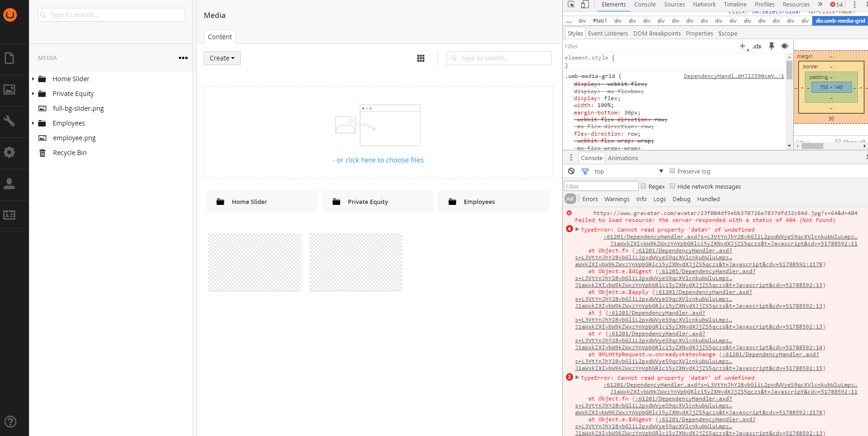Open the Media section icon in sidebar

click(x=10, y=90)
